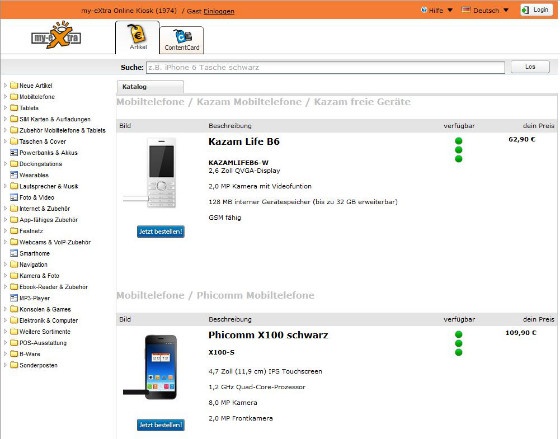Expand the Festnetz tree node

(x=5, y=231)
